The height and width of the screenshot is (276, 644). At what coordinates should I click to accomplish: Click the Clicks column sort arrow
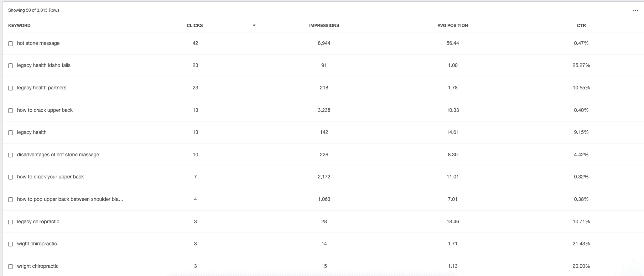coord(254,26)
